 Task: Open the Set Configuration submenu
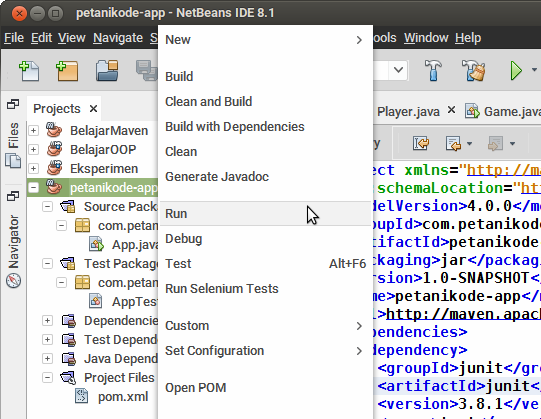point(265,351)
